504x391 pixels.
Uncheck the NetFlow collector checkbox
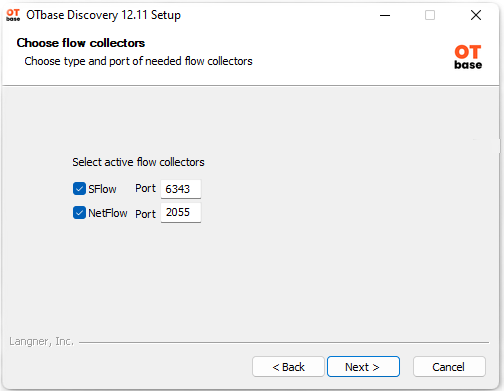point(79,213)
